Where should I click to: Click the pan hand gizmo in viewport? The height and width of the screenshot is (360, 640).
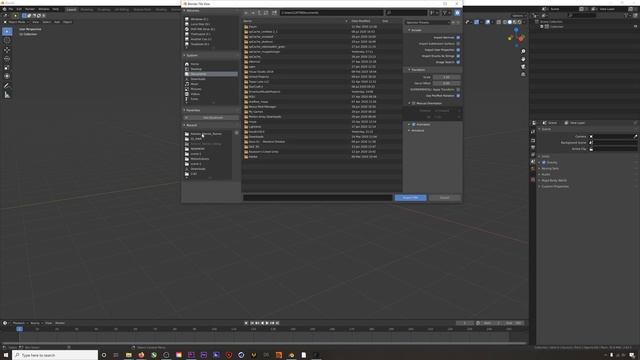pyautogui.click(x=523, y=59)
